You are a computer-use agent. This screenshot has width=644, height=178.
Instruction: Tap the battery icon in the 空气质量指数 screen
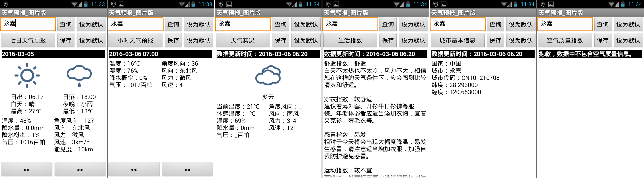(x=623, y=4)
